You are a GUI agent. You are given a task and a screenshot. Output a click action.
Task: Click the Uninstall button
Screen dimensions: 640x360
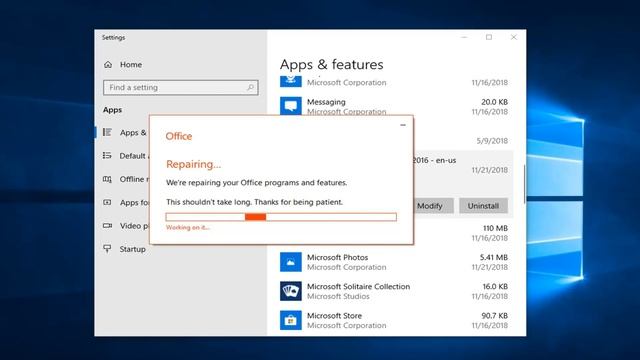click(483, 206)
